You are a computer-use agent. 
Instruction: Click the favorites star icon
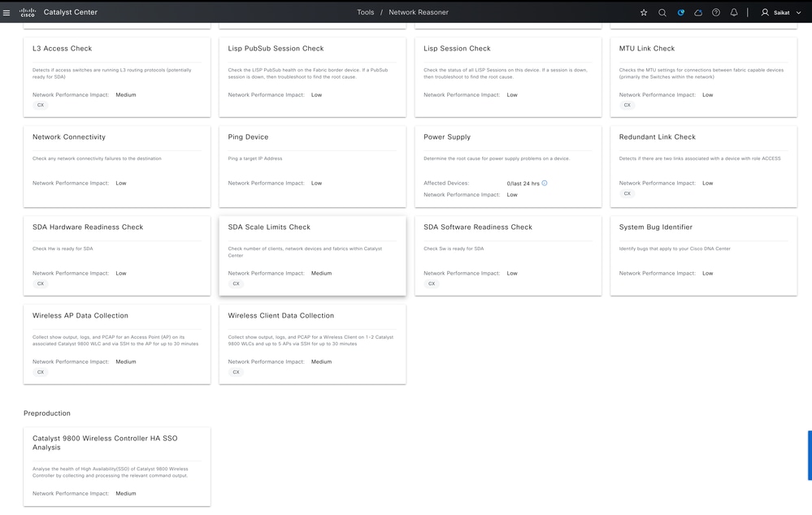(644, 12)
